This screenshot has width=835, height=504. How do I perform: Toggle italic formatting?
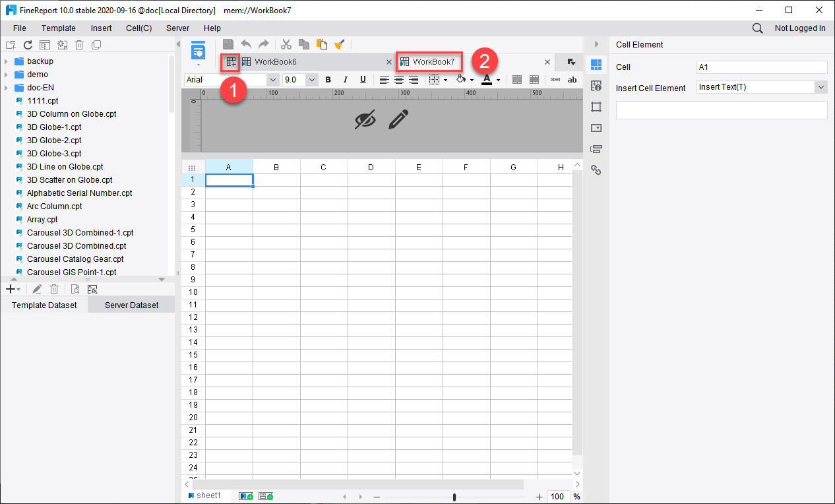[x=344, y=79]
